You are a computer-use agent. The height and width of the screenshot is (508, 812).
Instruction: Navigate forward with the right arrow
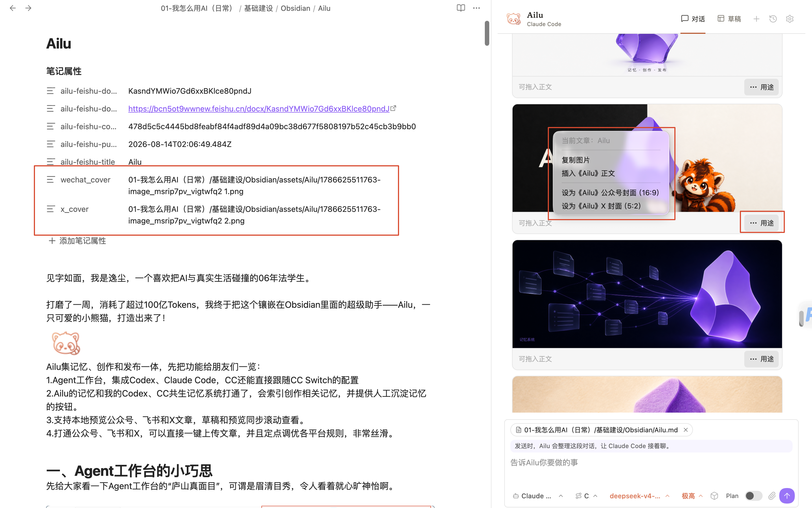29,8
